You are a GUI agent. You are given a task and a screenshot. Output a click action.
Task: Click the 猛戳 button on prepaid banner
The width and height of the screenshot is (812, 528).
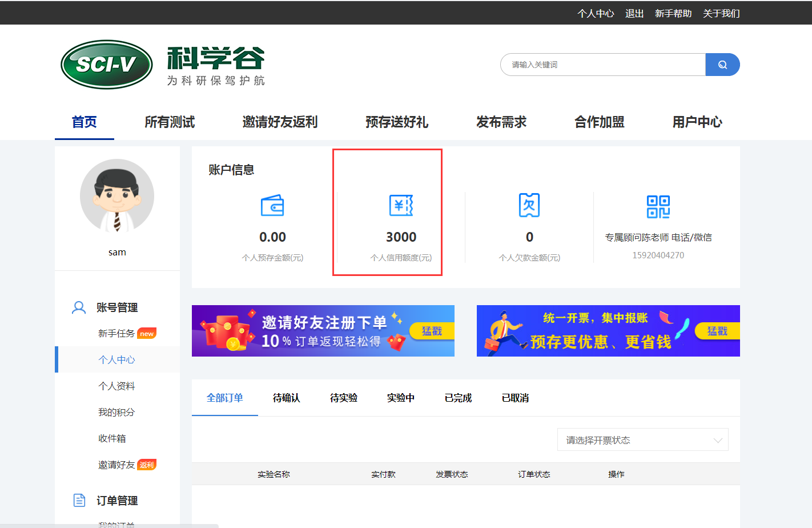point(717,331)
